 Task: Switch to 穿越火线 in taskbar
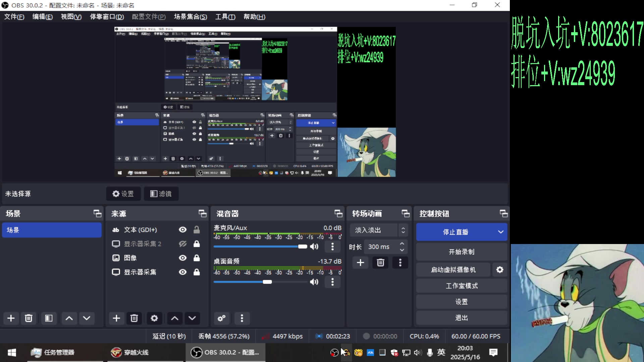145,352
